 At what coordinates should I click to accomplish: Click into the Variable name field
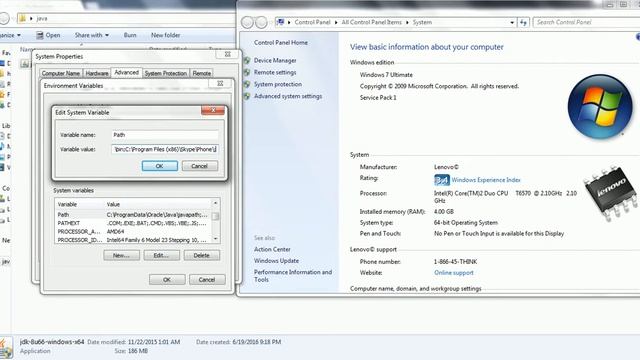coord(165,135)
